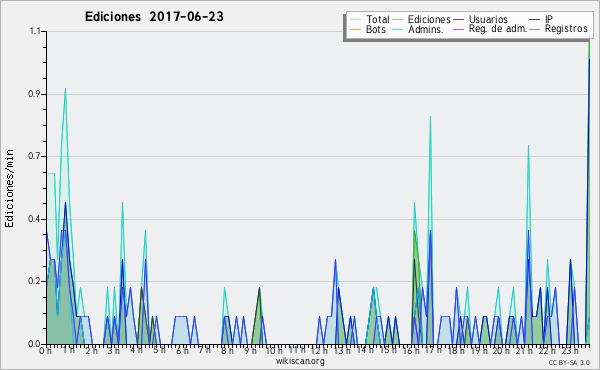
Task: Click the '14 h' x-axis label
Action: coord(364,350)
